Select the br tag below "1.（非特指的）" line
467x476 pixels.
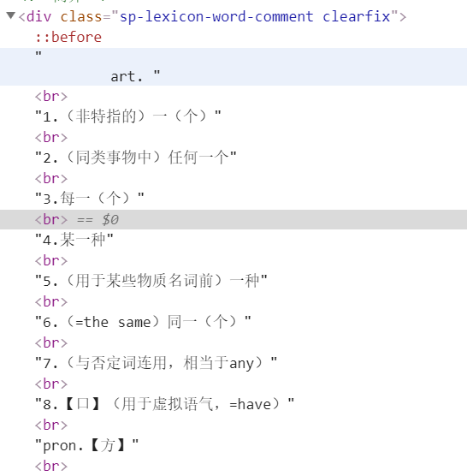pyautogui.click(x=51, y=137)
